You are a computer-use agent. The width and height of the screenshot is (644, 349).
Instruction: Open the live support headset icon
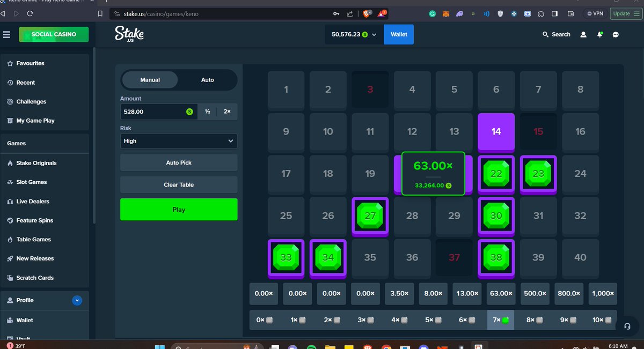[x=627, y=325]
